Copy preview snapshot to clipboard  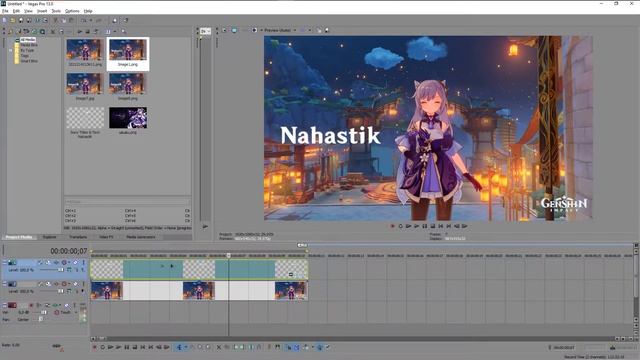(319, 30)
